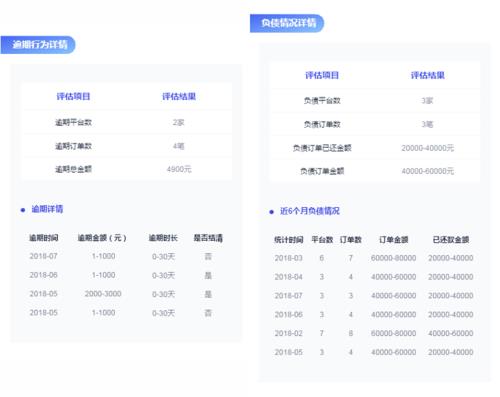Click the 逾期详情 section heading
Viewport: 500px width, 397px height.
click(47, 209)
